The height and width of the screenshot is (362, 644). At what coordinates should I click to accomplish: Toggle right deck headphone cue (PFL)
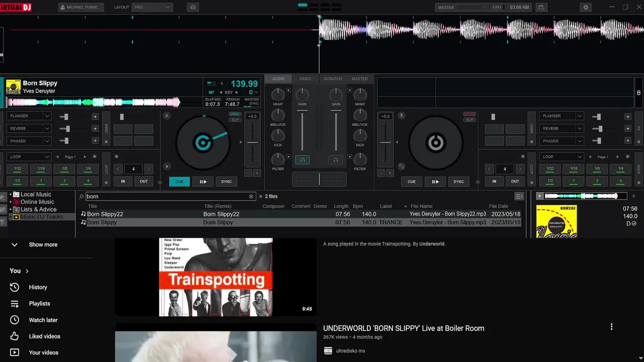pos(336,160)
